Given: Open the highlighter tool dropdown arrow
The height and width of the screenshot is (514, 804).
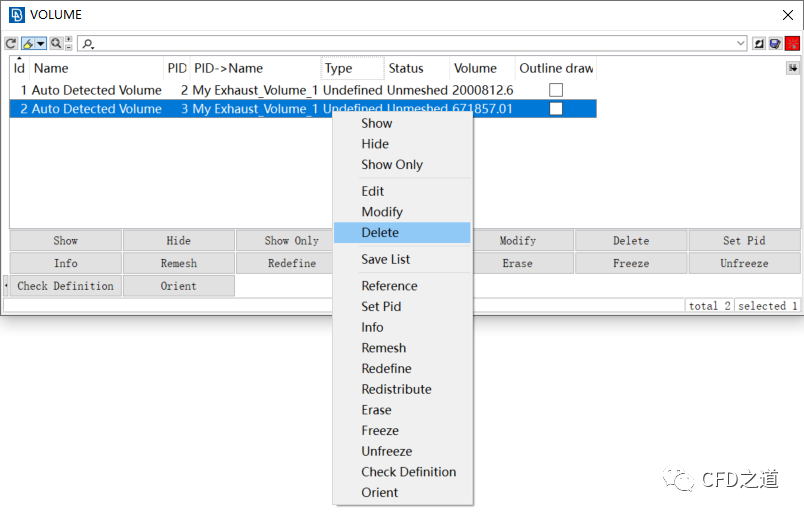Looking at the screenshot, I should coord(40,44).
